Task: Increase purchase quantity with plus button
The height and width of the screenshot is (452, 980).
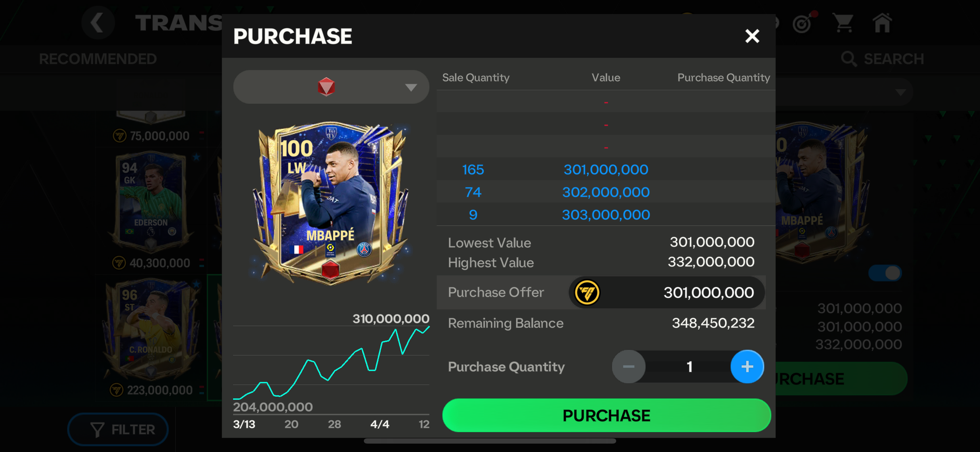Action: [747, 367]
